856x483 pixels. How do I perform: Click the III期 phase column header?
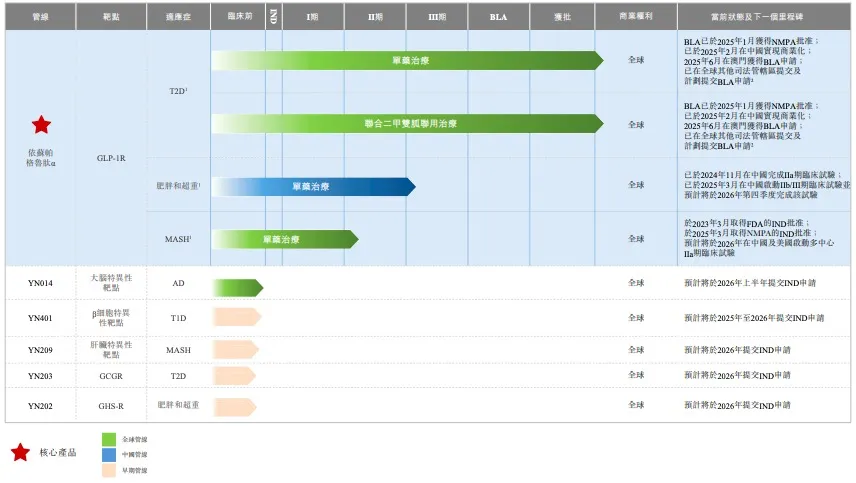(x=437, y=17)
